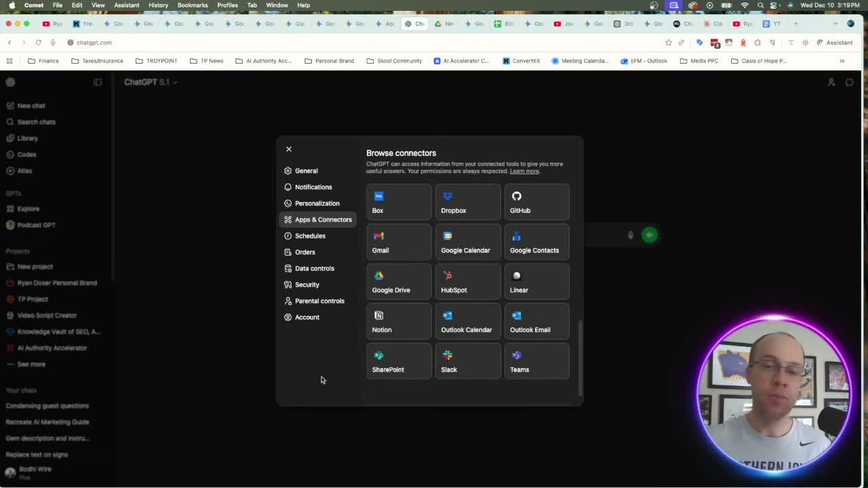Go to General settings

(317, 171)
